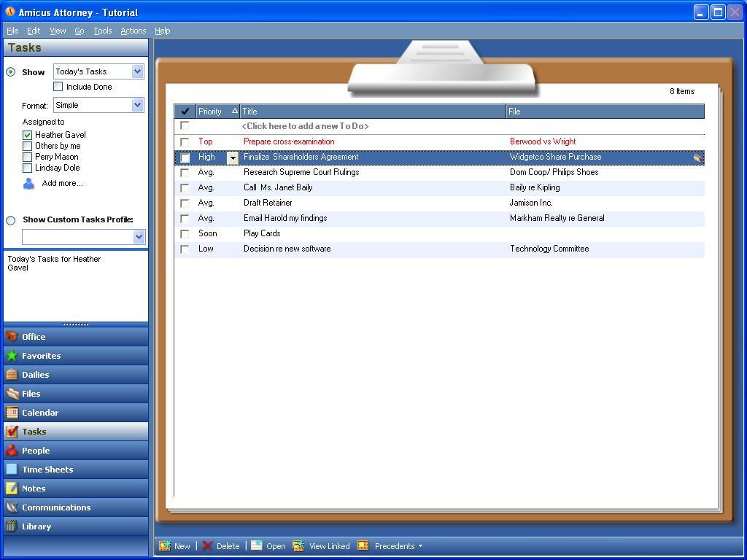Image resolution: width=747 pixels, height=560 pixels.
Task: Open the Tasks checkmark icon
Action: (x=12, y=432)
